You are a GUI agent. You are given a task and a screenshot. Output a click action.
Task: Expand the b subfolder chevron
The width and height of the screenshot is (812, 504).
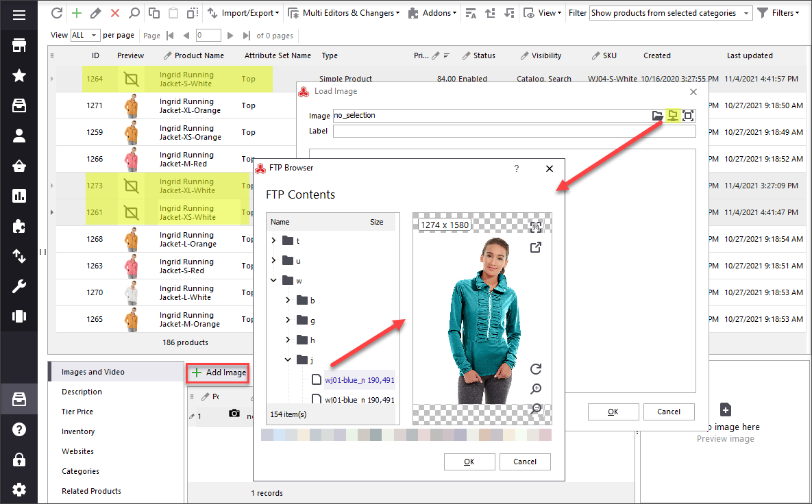click(x=288, y=300)
